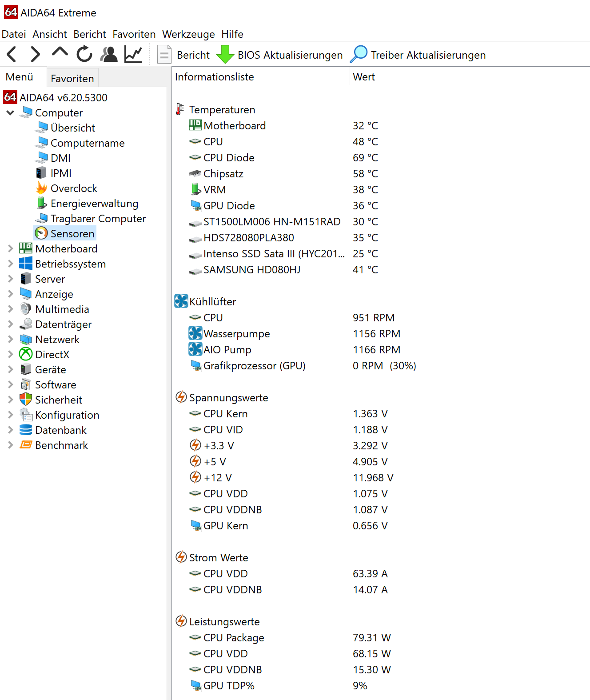Click the Kühllüfter fan icon
The width and height of the screenshot is (590, 700).
[x=181, y=301]
